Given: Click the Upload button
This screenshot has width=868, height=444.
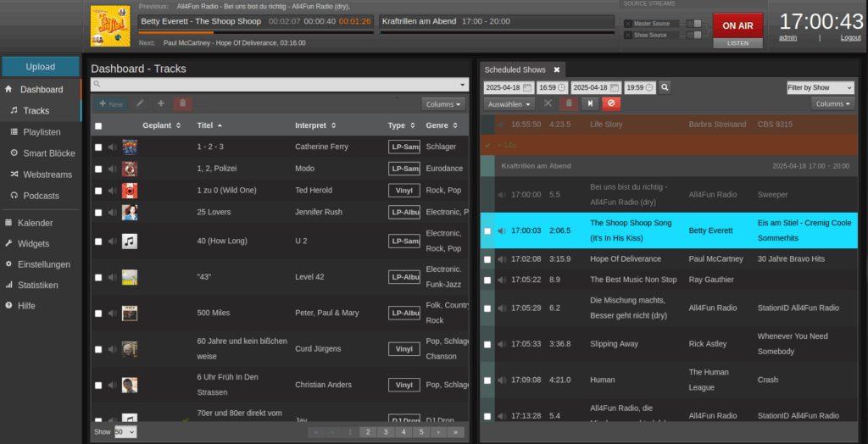Looking at the screenshot, I should [41, 66].
